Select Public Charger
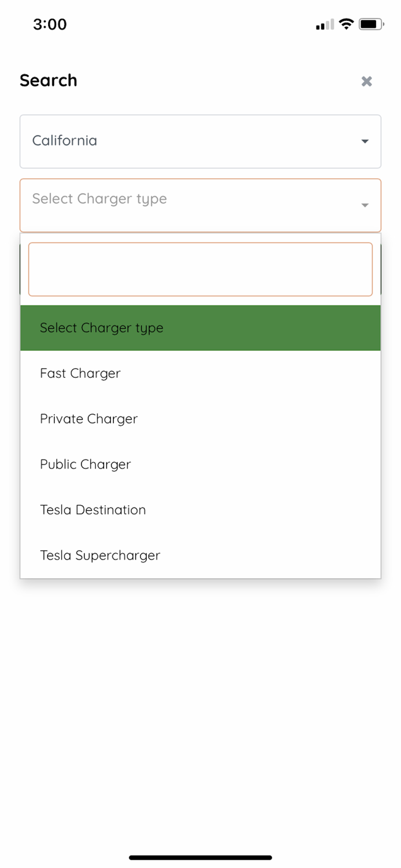This screenshot has width=401, height=868. click(x=85, y=464)
